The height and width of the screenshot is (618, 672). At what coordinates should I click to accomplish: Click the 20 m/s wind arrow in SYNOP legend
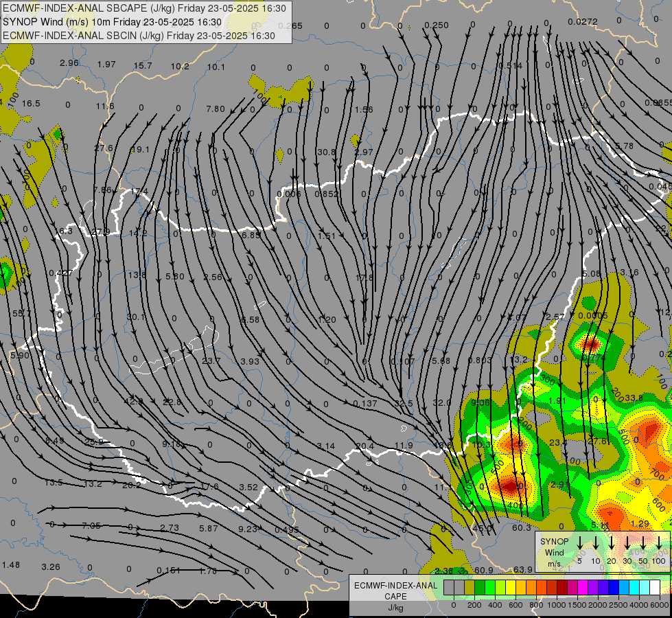[x=611, y=542]
